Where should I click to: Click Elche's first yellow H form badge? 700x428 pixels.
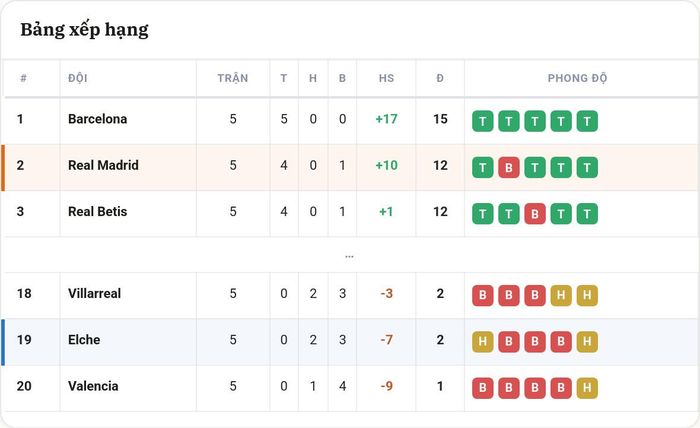tap(483, 342)
